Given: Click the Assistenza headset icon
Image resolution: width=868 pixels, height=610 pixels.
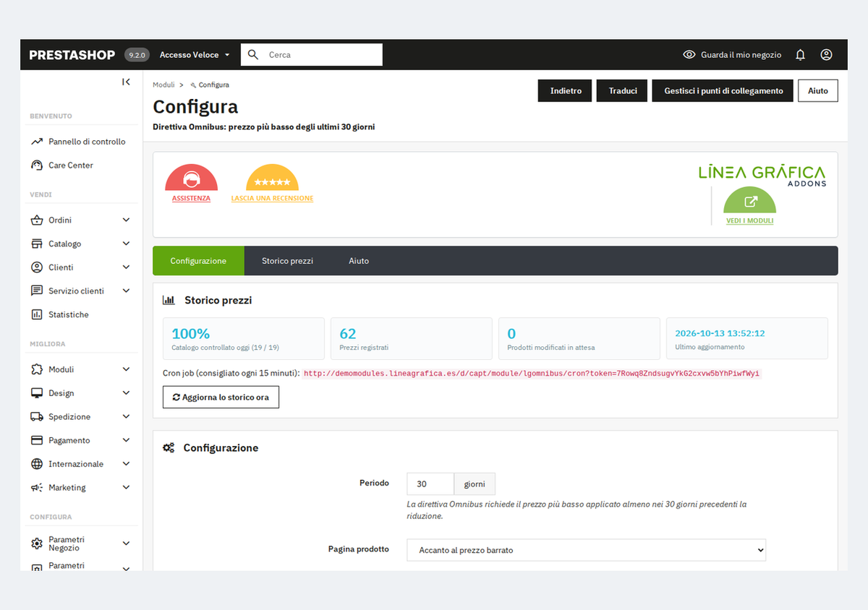Looking at the screenshot, I should [191, 178].
